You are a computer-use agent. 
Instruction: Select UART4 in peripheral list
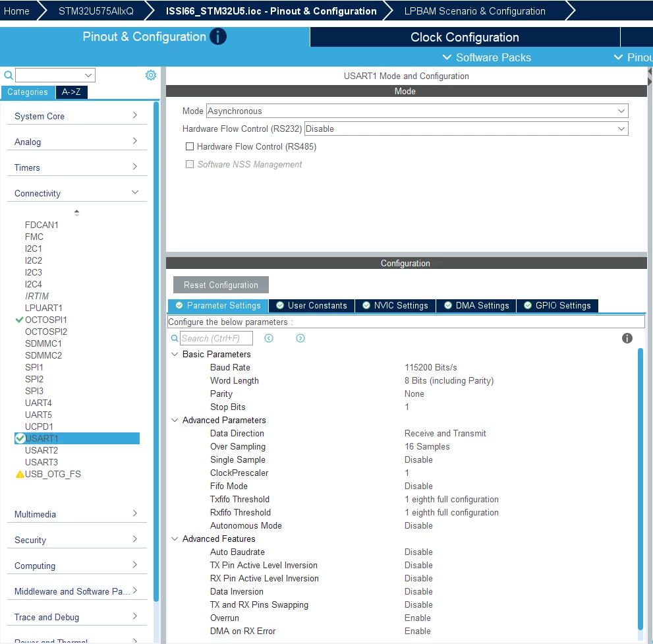pos(38,403)
